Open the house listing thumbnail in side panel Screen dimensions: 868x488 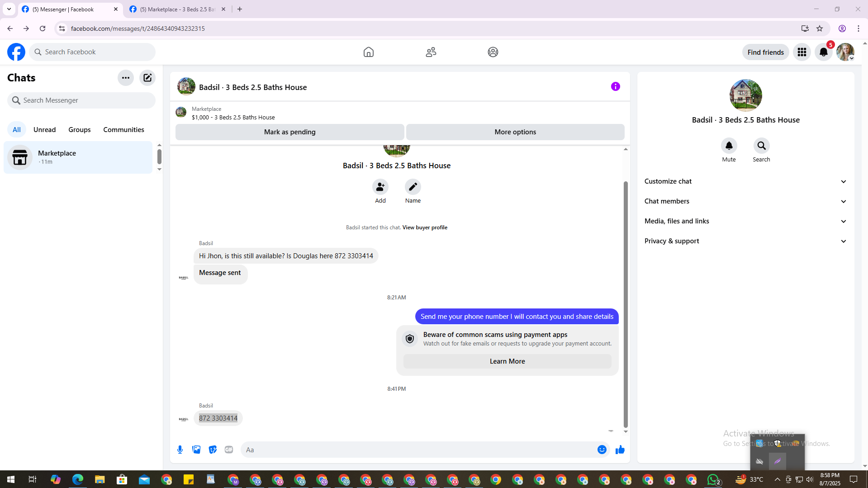(746, 95)
